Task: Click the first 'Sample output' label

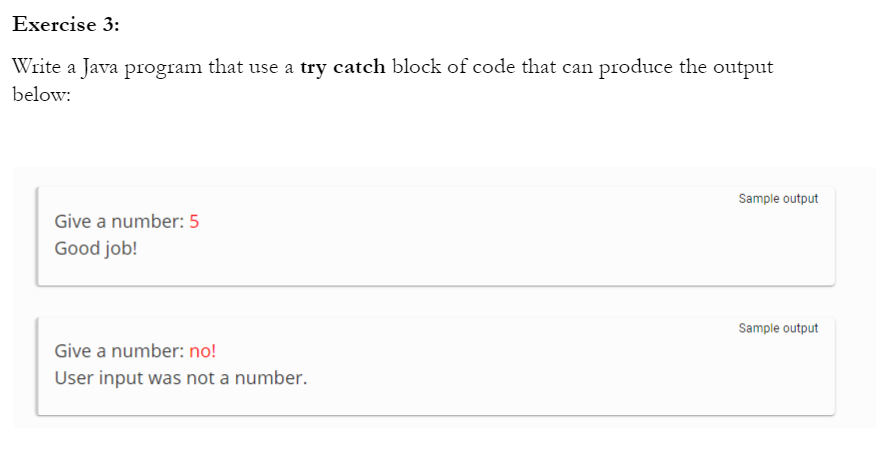Action: click(x=778, y=199)
